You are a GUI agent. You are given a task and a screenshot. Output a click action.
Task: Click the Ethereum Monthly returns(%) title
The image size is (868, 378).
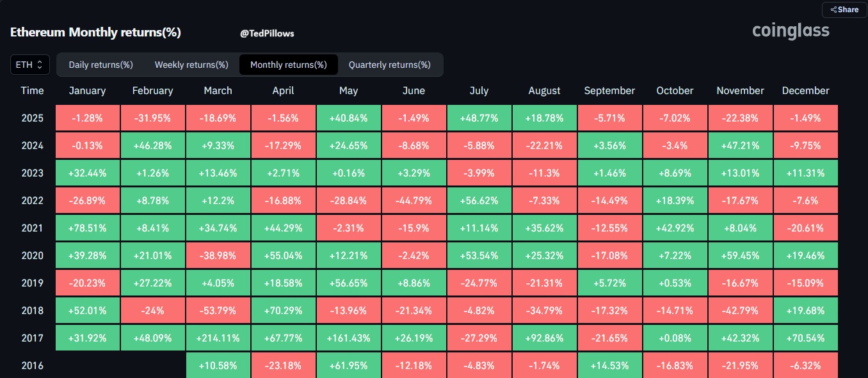(95, 33)
